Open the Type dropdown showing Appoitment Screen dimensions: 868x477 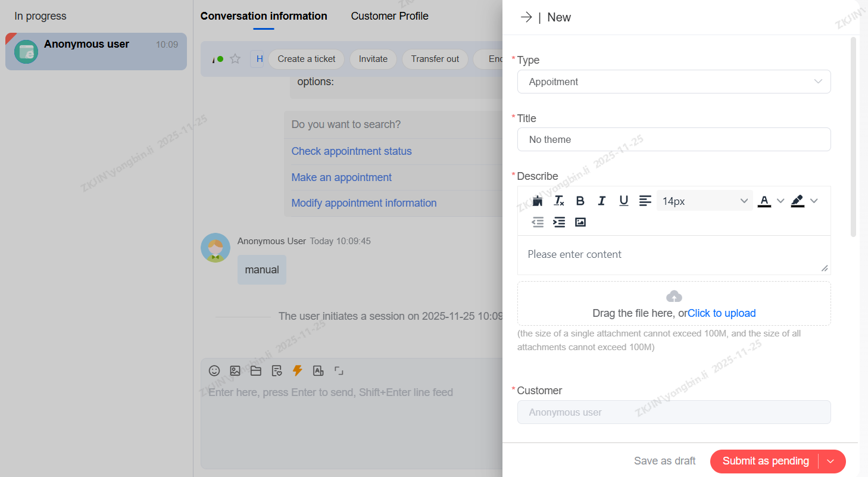pyautogui.click(x=673, y=82)
